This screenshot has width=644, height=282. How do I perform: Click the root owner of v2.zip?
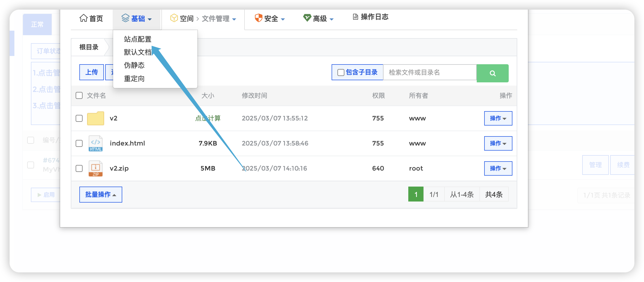[416, 168]
